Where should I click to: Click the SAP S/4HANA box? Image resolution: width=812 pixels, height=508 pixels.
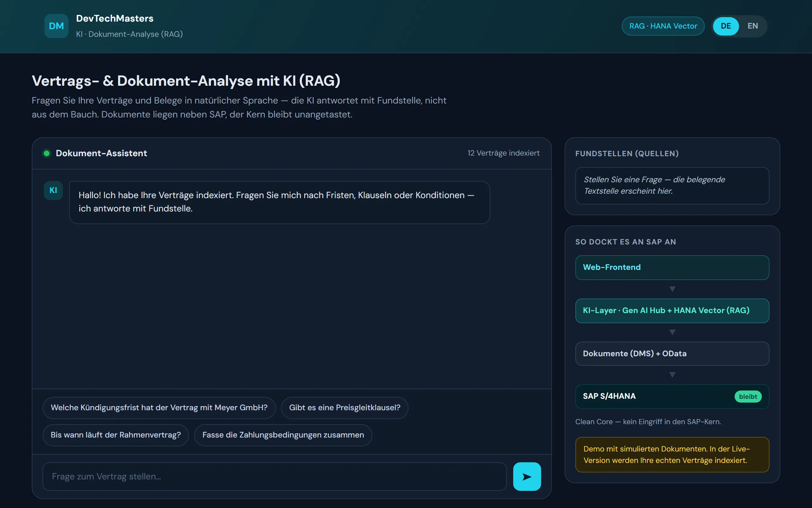click(x=672, y=397)
